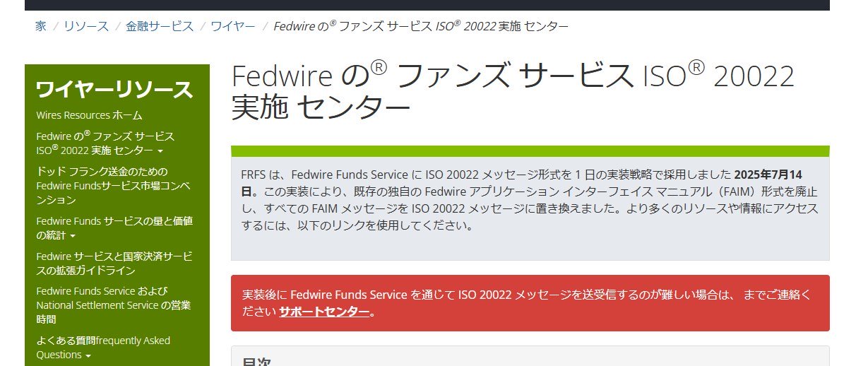Go to 金融サービス in breadcrumb
This screenshot has height=366, width=868.
(160, 26)
